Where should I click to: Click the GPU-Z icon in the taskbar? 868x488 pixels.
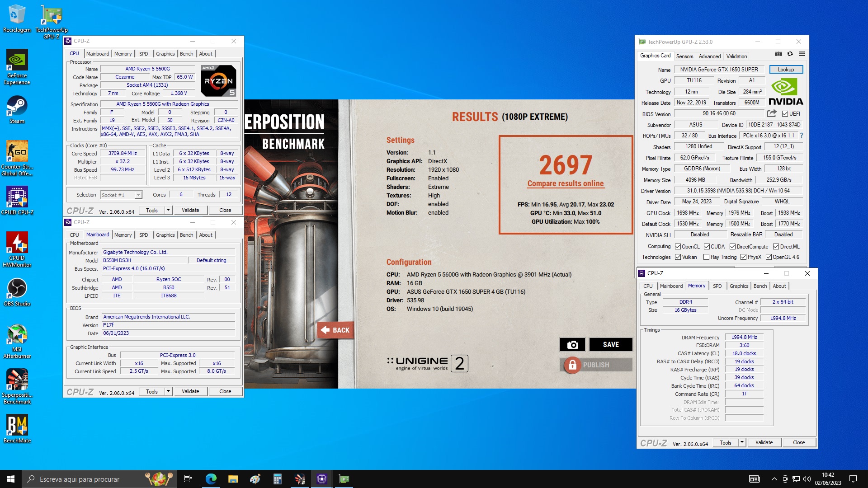(344, 479)
